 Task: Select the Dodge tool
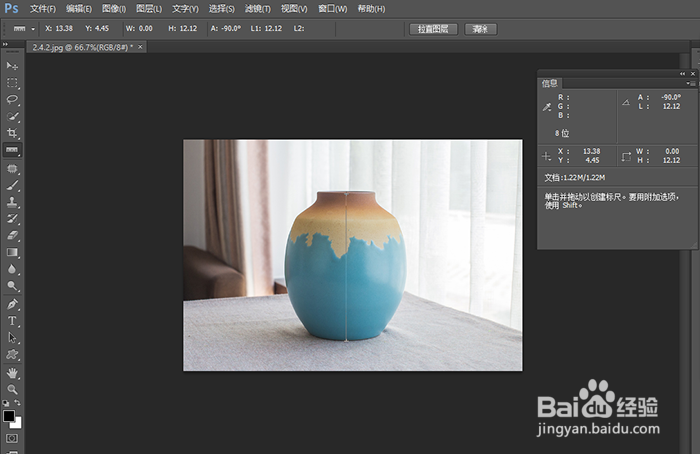pyautogui.click(x=12, y=286)
